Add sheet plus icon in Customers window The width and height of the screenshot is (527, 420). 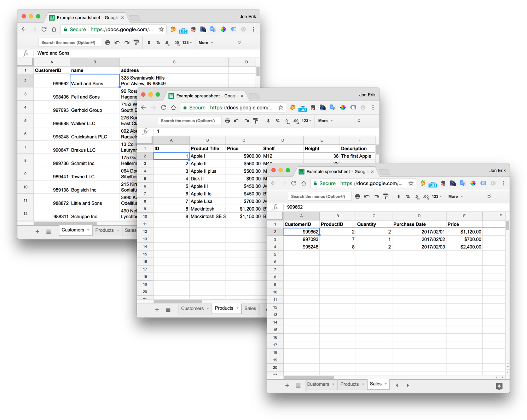point(37,231)
